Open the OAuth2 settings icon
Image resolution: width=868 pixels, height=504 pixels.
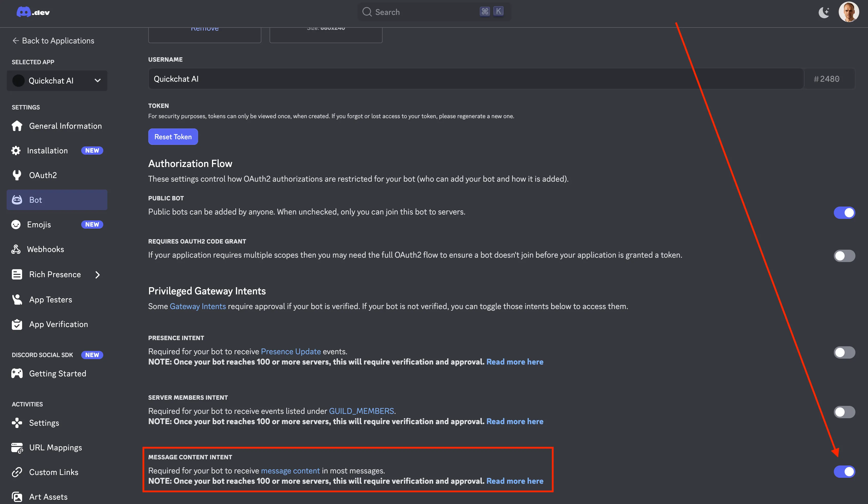(16, 175)
